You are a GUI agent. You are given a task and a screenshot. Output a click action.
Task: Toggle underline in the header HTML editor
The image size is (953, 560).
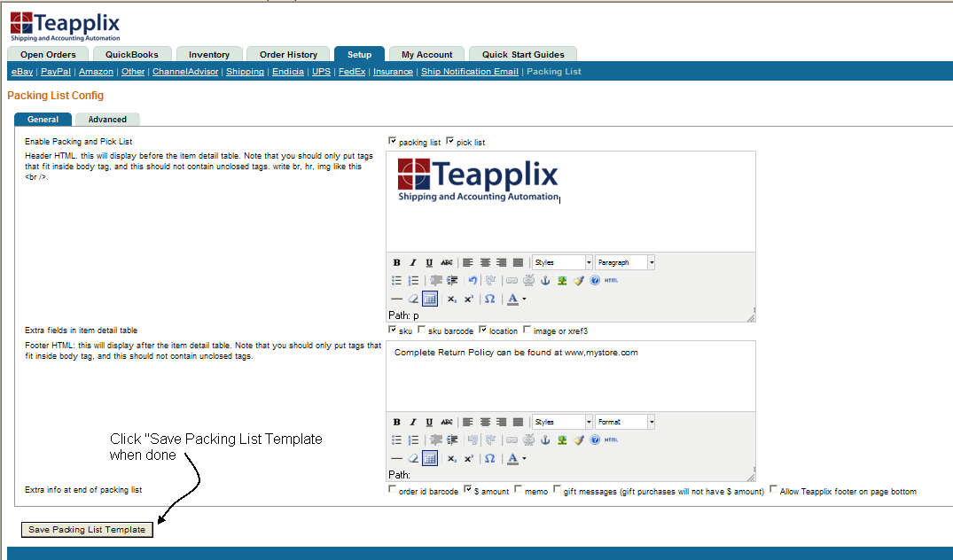[x=429, y=262]
